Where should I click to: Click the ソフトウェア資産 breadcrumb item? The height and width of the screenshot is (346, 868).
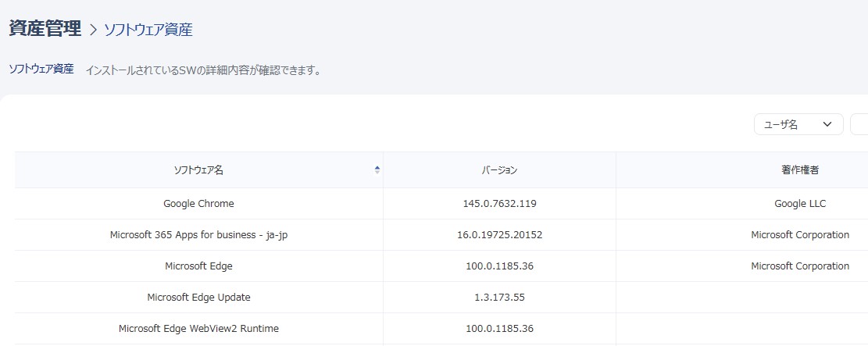click(x=148, y=30)
